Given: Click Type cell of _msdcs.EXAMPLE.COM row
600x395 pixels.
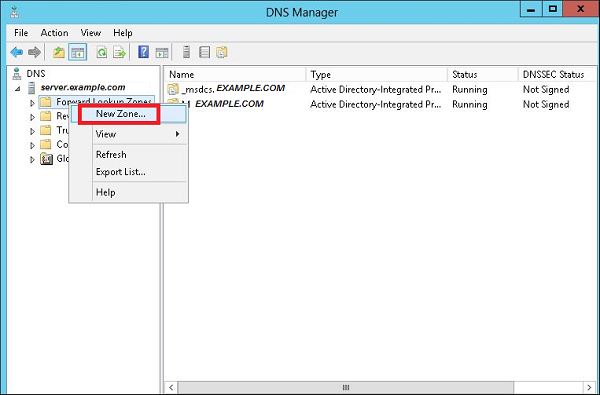Looking at the screenshot, I should (x=375, y=90).
